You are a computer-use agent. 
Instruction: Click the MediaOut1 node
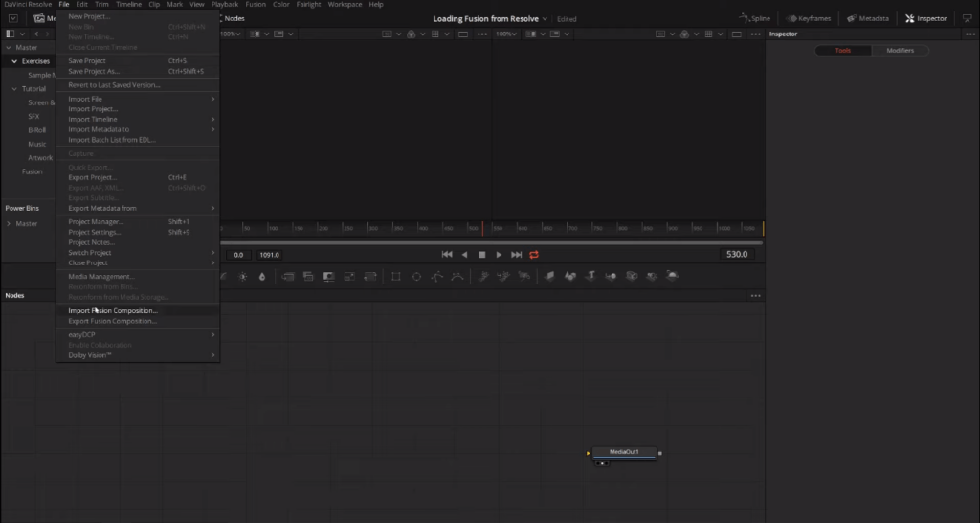tap(623, 452)
